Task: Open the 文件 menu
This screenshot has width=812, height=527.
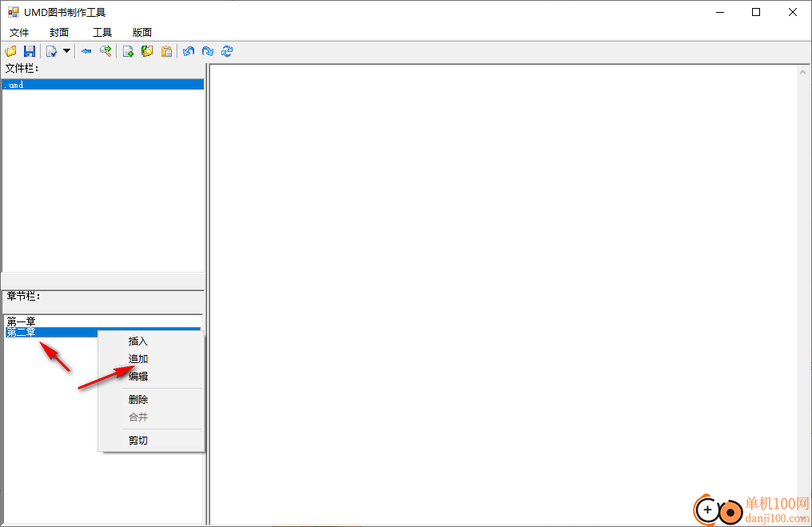Action: coord(19,32)
